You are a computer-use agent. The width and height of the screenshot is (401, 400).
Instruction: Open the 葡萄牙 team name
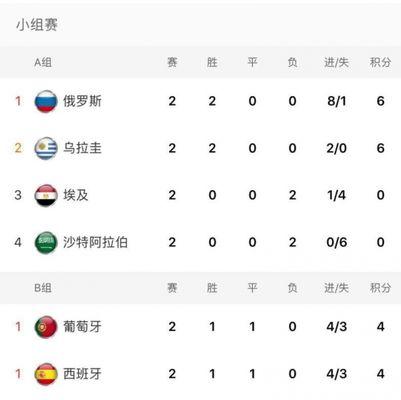pyautogui.click(x=82, y=326)
